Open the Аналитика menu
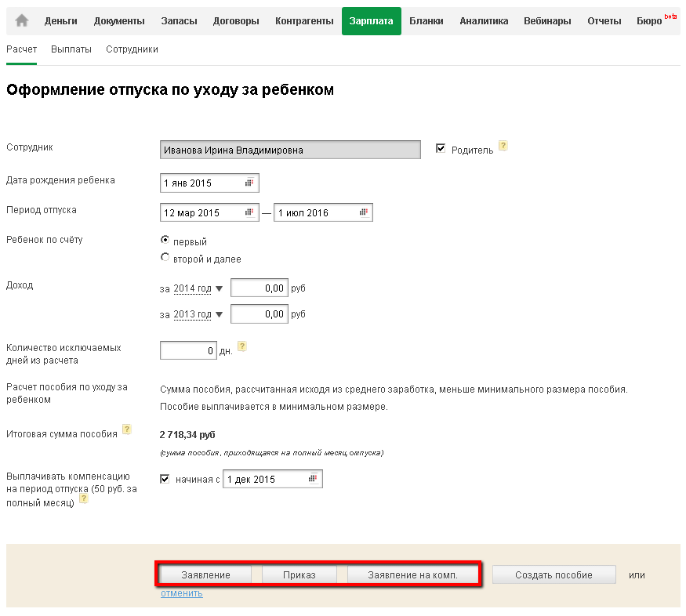The image size is (686, 616). coord(484,21)
